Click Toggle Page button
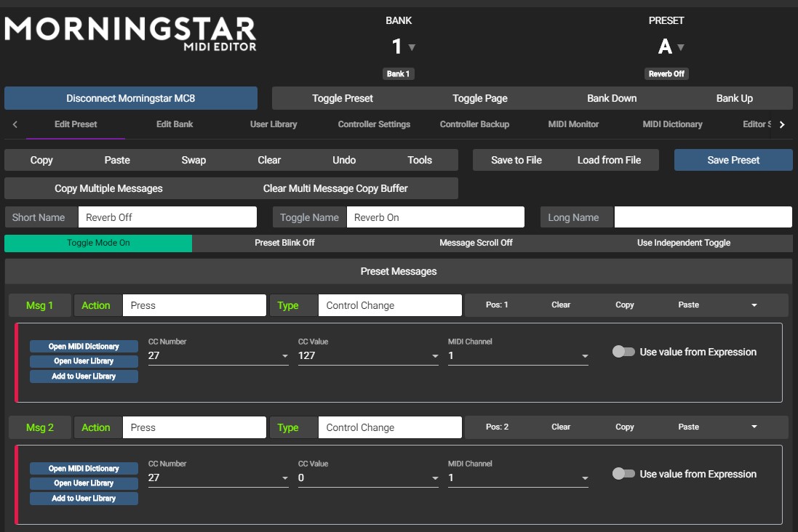The image size is (798, 532). [x=480, y=98]
